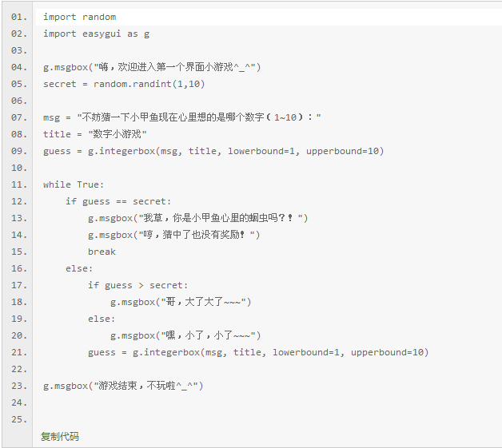Click the final msgbox 游戏结束 line
The height and width of the screenshot is (448, 502).
tap(123, 386)
